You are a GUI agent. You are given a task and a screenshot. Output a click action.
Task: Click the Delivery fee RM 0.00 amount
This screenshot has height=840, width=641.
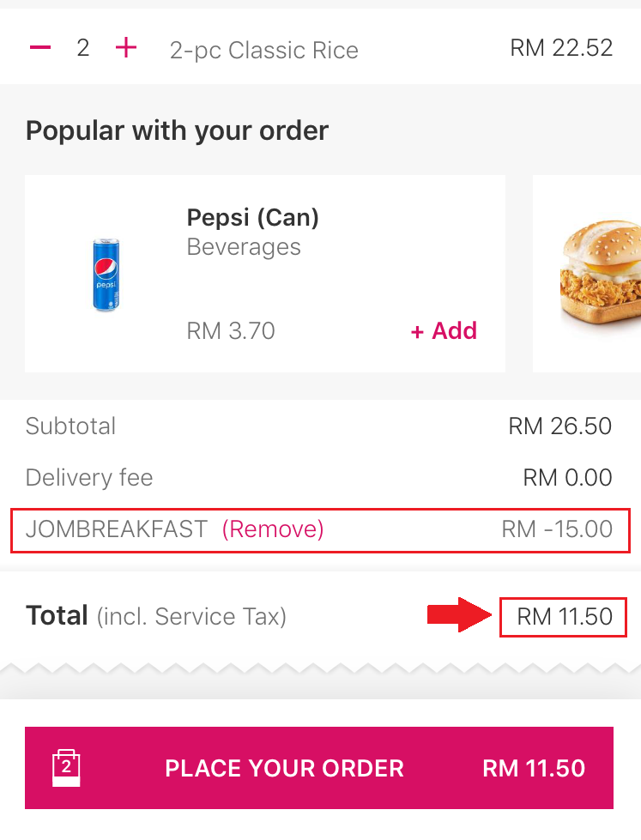pos(567,478)
